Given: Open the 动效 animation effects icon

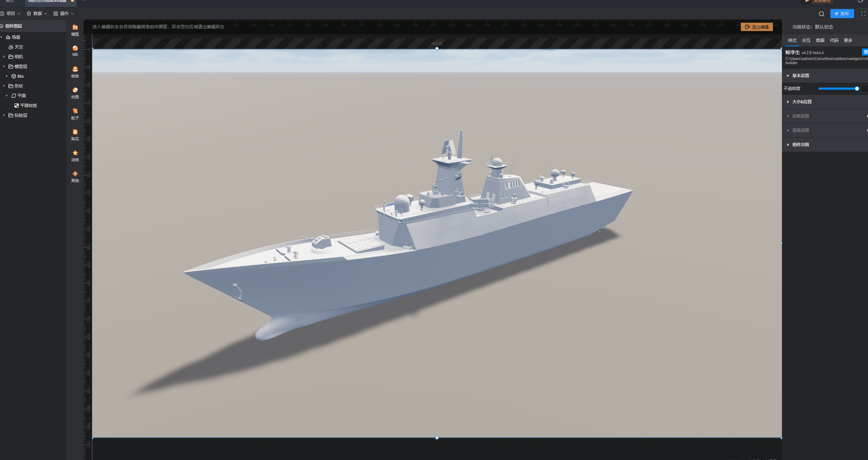Looking at the screenshot, I should 75,155.
